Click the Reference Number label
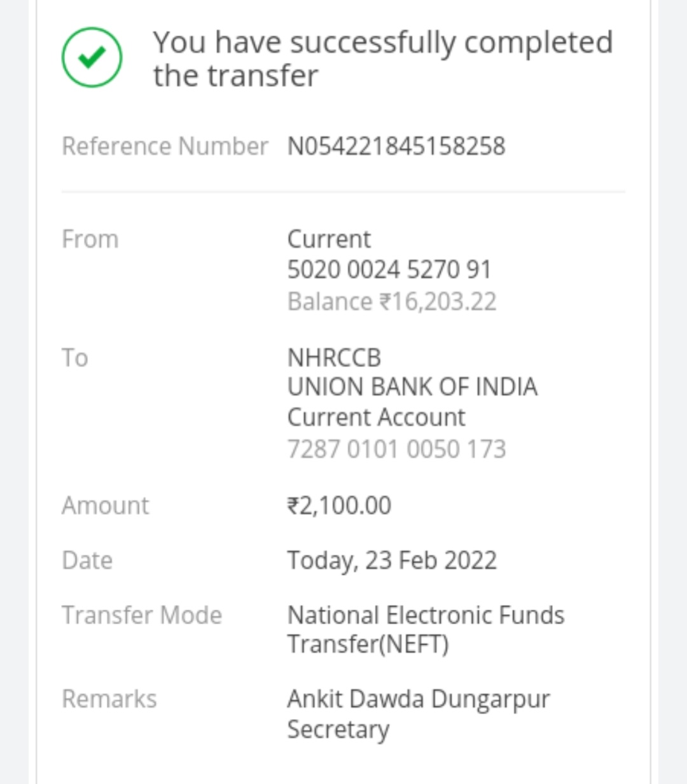This screenshot has height=784, width=687. 165,146
